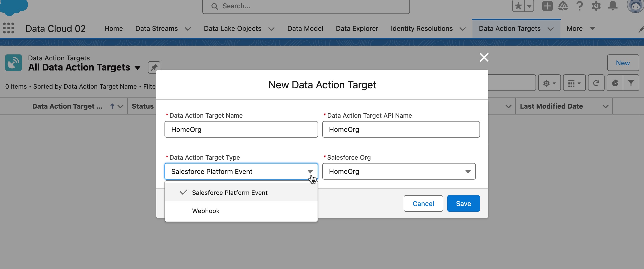Viewport: 644px width, 269px height.
Task: Show filters funnel icon
Action: tap(631, 83)
